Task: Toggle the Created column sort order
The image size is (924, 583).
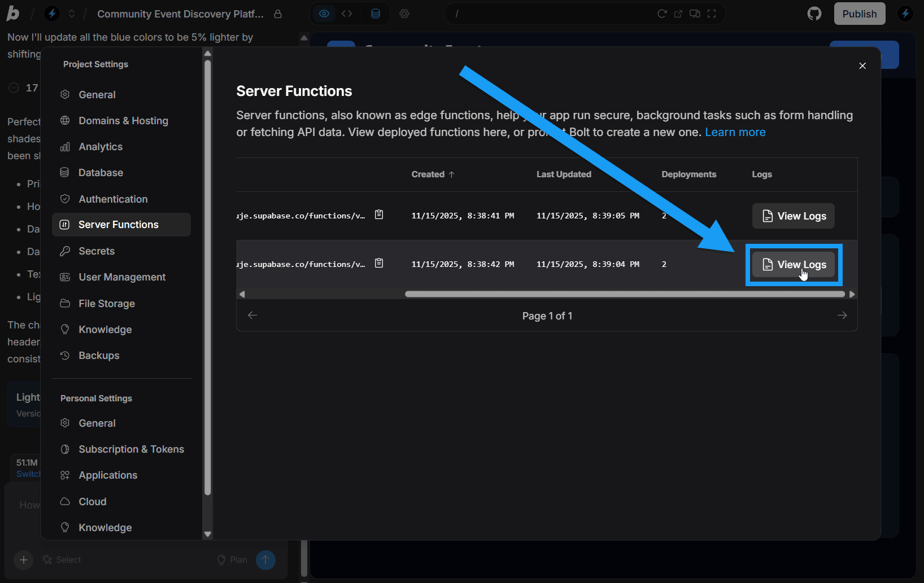Action: tap(433, 174)
